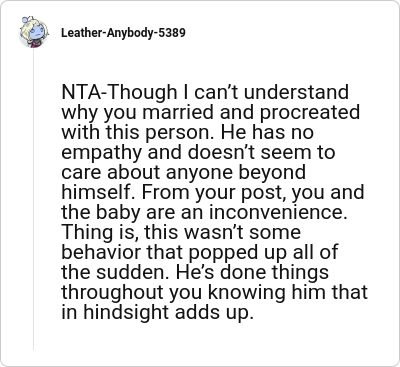Viewport: 400px width, 367px height.
Task: Click the line 'the sudden. He's done things'
Action: [195, 272]
